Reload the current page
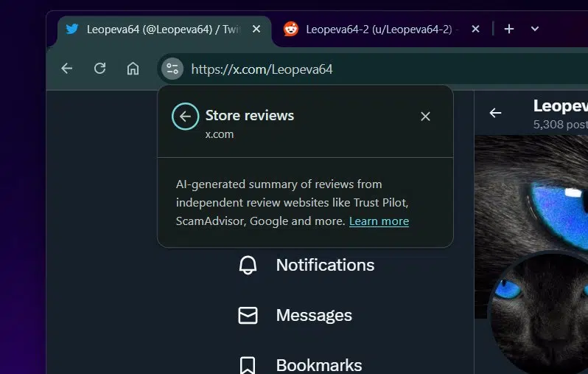 [99, 69]
